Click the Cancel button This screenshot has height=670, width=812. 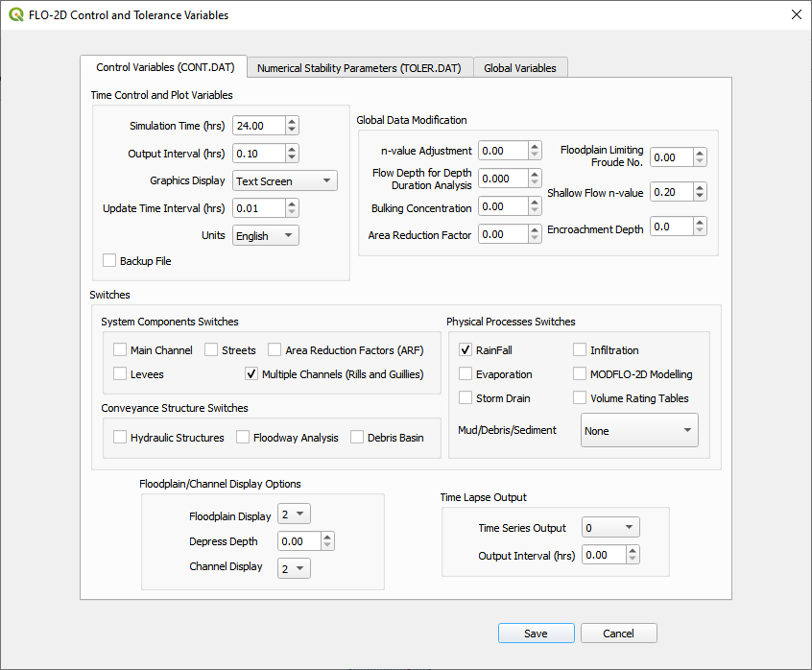[x=619, y=634]
